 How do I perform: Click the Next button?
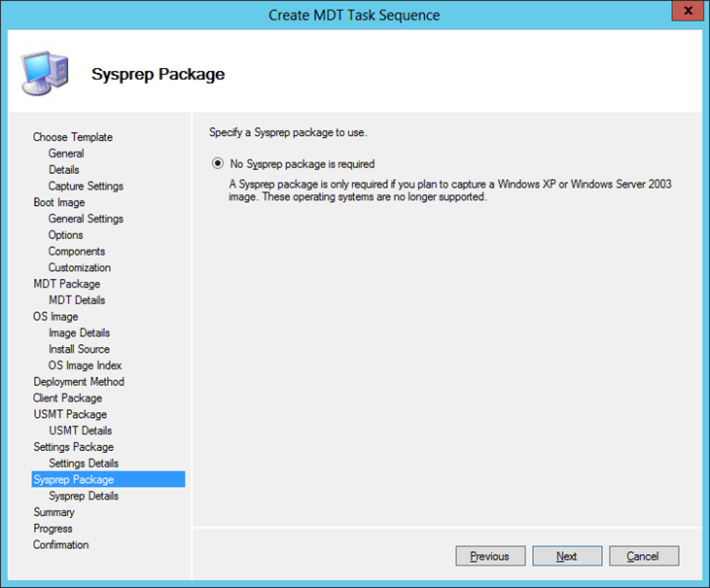tap(567, 556)
